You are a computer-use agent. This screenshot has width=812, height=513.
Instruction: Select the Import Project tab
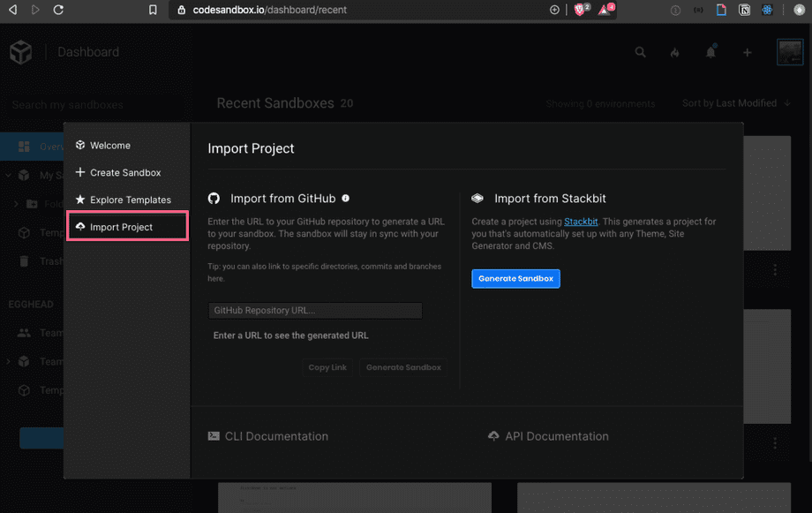(x=127, y=227)
